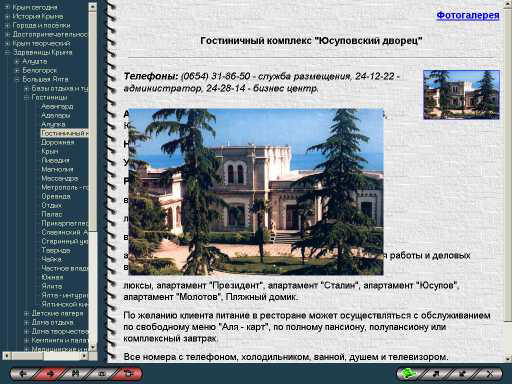512x384 pixels.
Task: Click the Ливадия hotel entry
Action: (55, 160)
